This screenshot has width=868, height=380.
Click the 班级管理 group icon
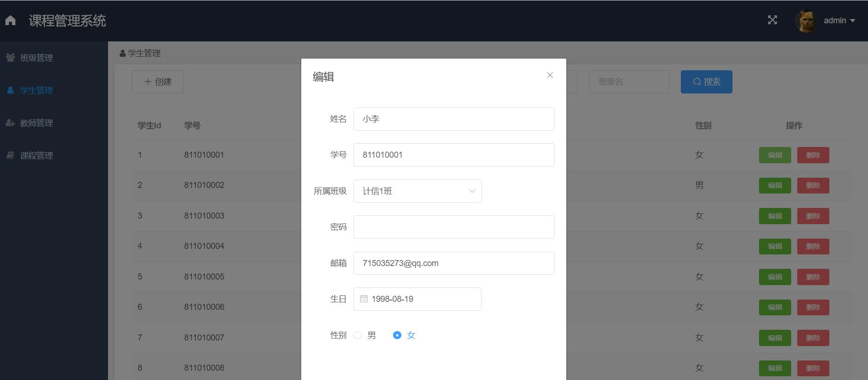(x=10, y=57)
